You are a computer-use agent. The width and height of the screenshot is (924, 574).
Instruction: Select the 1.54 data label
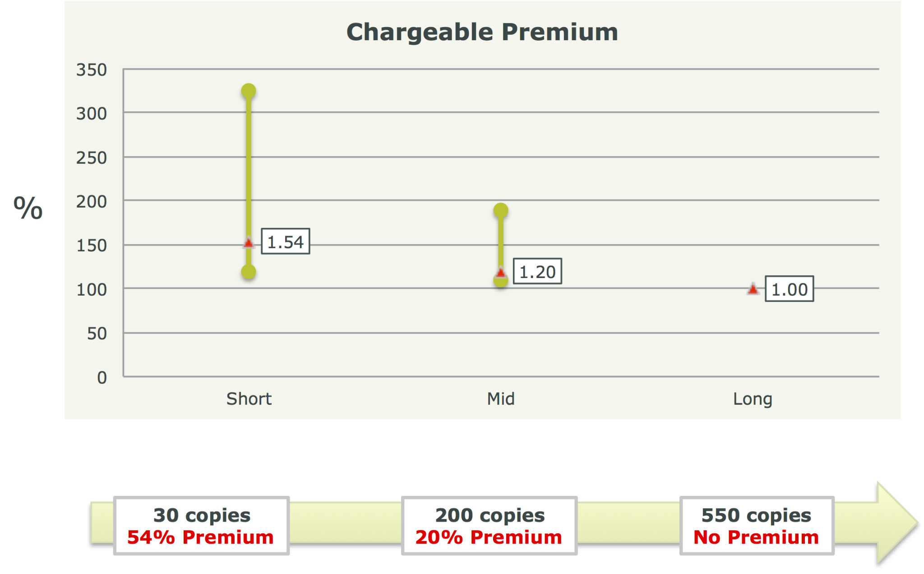click(286, 241)
